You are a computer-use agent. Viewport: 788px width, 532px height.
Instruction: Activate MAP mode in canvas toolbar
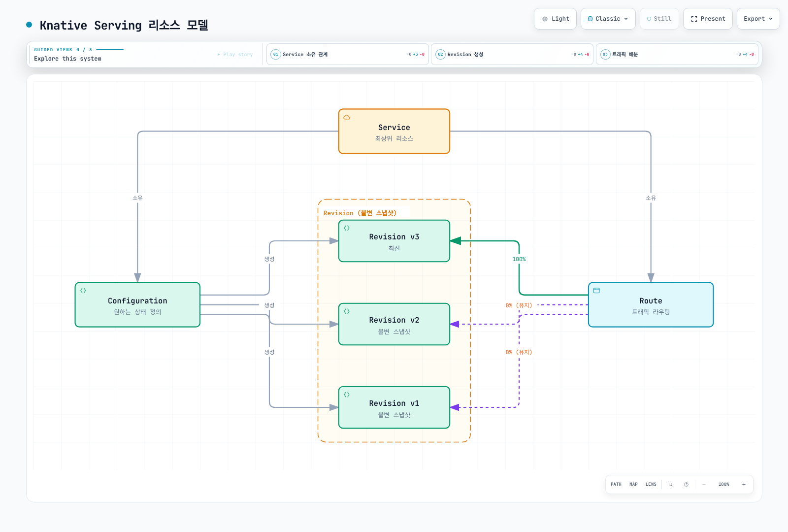point(633,484)
